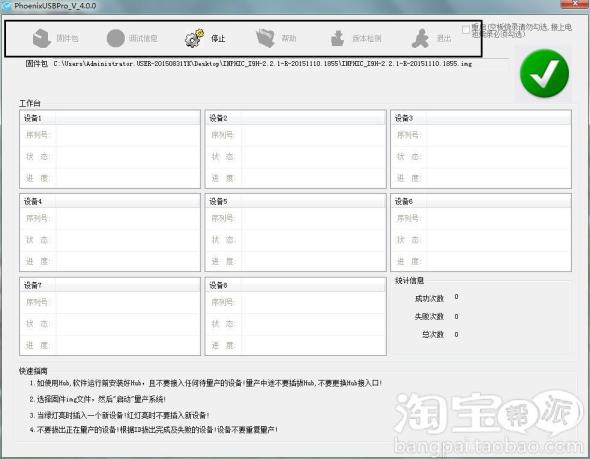
Task: Open the 调试信息 debug info tool
Action: [132, 38]
